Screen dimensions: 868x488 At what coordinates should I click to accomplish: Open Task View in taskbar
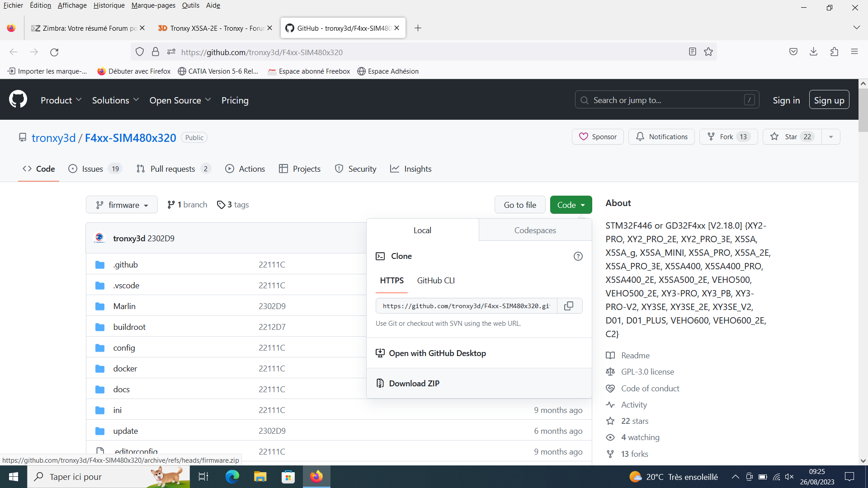pos(203,477)
